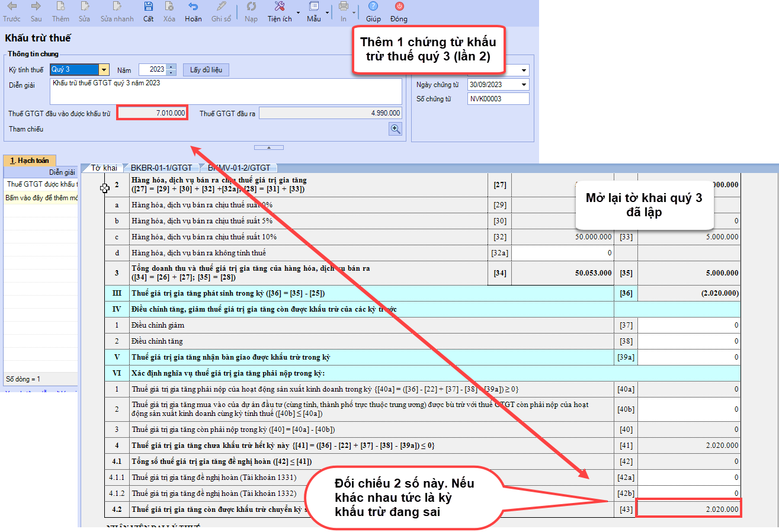779x532 pixels.
Task: Open the Tiện ích tools icon
Action: pos(280,7)
